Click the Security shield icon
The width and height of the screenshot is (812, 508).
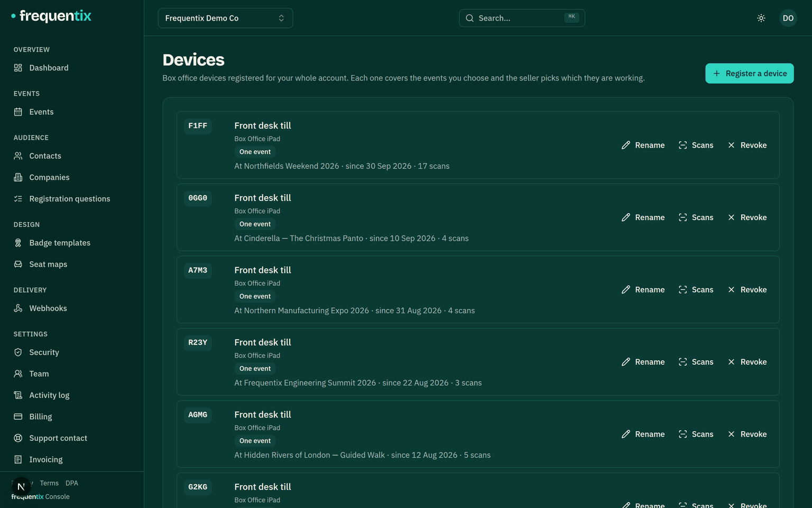point(18,352)
